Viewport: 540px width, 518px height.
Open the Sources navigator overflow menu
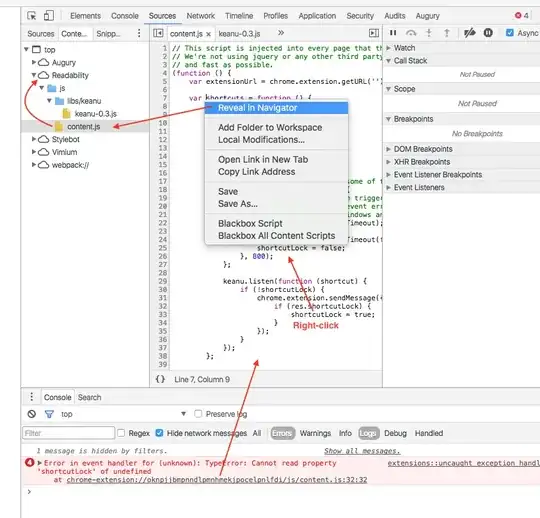pos(139,33)
